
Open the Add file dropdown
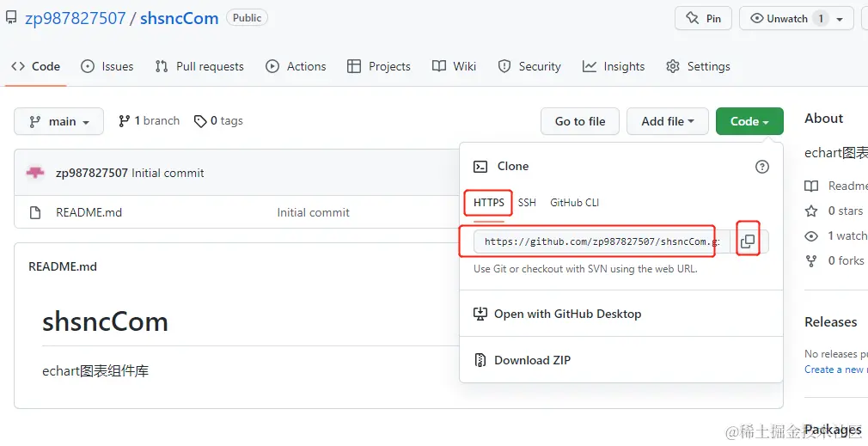667,121
